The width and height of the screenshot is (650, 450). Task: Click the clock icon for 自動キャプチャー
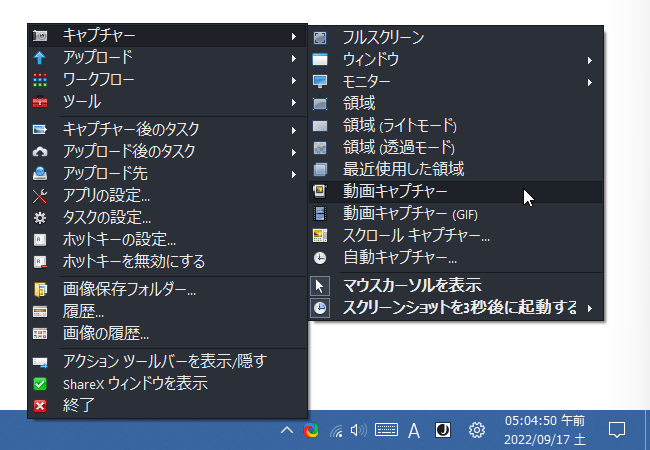320,258
